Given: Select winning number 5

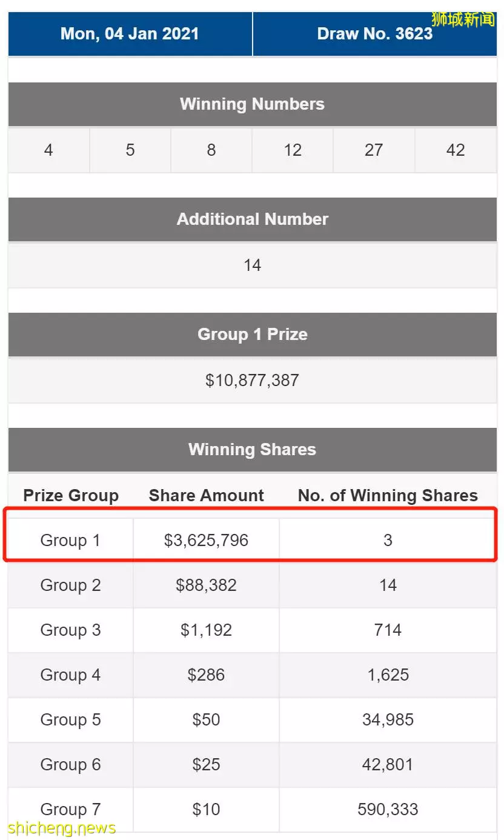Looking at the screenshot, I should pyautogui.click(x=130, y=150).
